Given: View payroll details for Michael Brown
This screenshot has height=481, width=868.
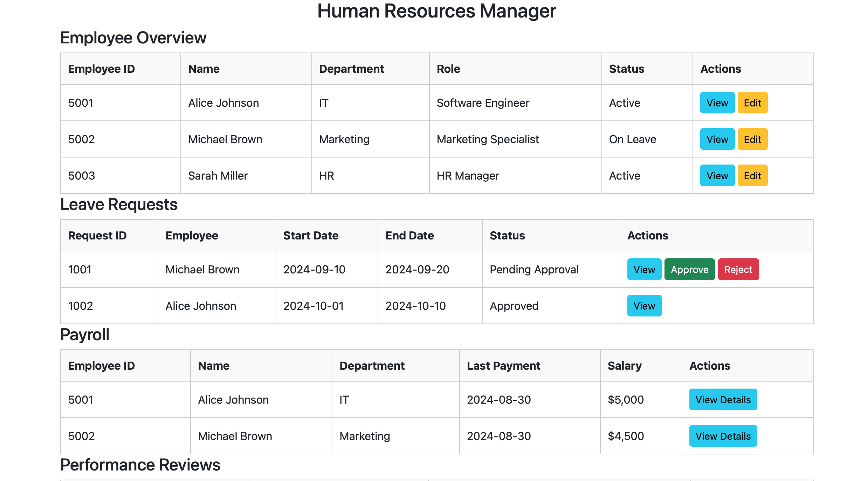Looking at the screenshot, I should (x=723, y=436).
